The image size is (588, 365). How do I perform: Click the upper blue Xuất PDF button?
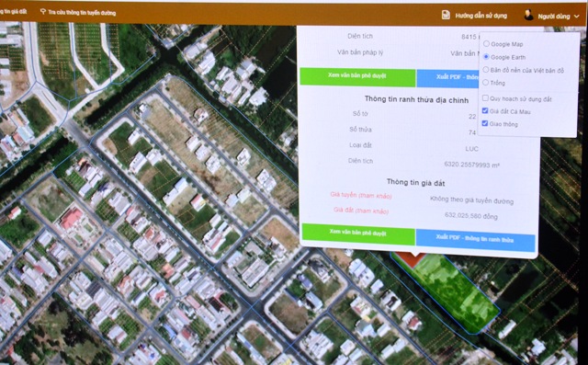tap(447, 78)
